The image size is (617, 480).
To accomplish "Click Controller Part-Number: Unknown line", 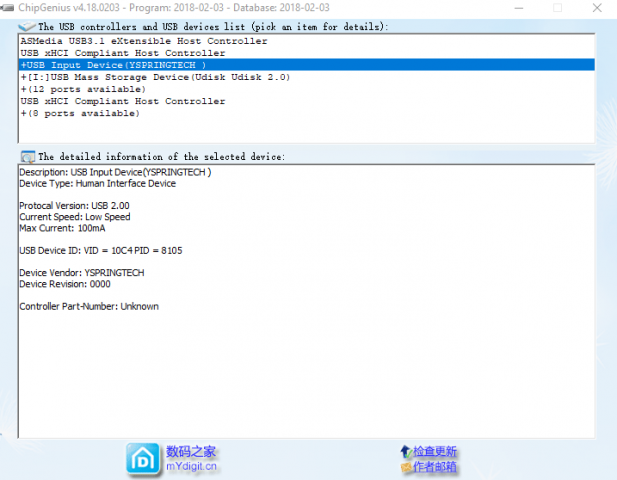I will [89, 306].
